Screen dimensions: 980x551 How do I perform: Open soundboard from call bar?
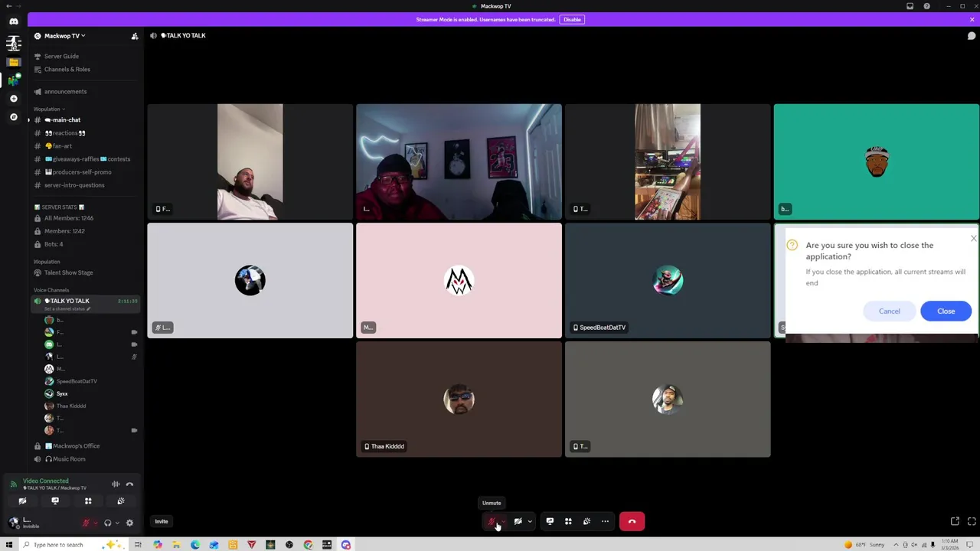click(586, 521)
